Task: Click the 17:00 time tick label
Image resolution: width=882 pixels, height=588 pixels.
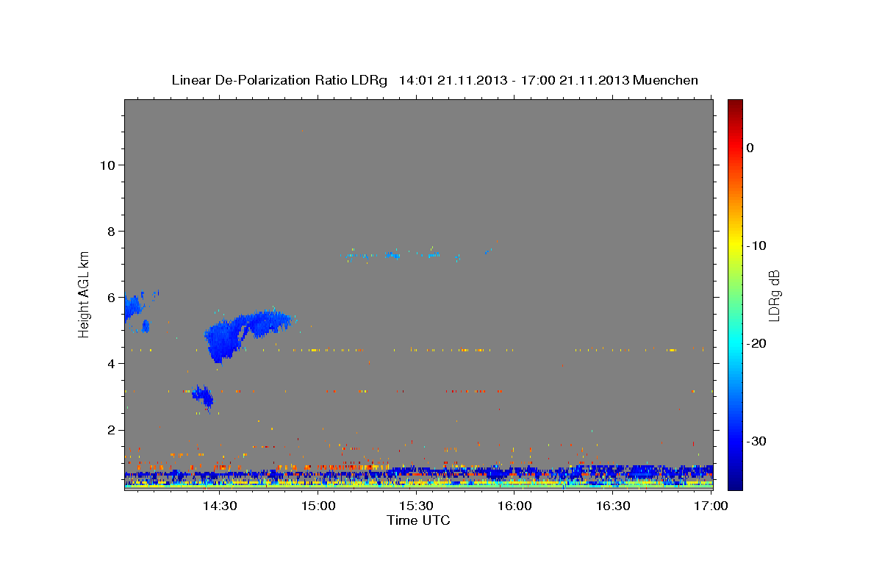Action: (x=711, y=506)
